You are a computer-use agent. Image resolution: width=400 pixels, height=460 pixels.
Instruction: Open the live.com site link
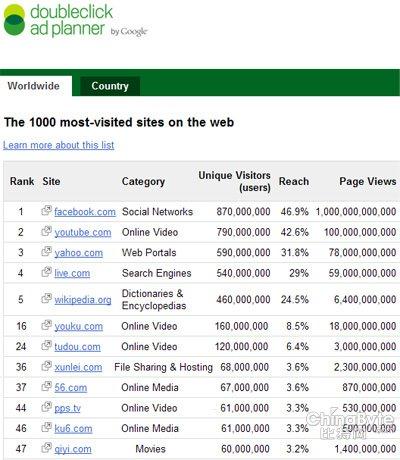(x=72, y=273)
